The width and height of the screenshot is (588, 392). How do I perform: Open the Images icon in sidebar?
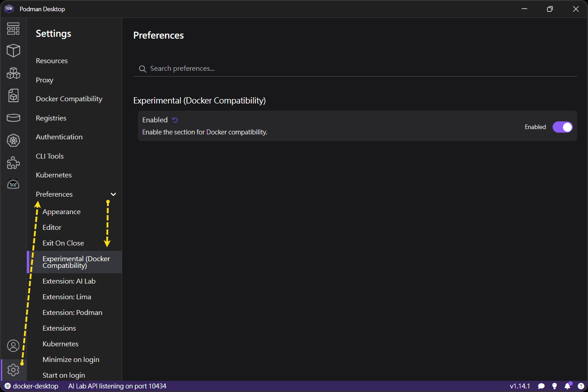pos(13,95)
